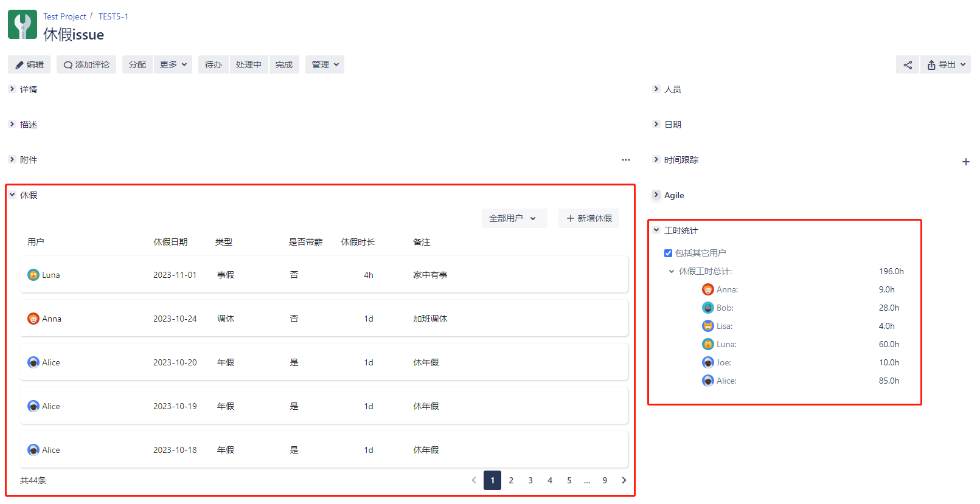Go to page 3 of leave records
980x504 pixels.
(x=530, y=480)
